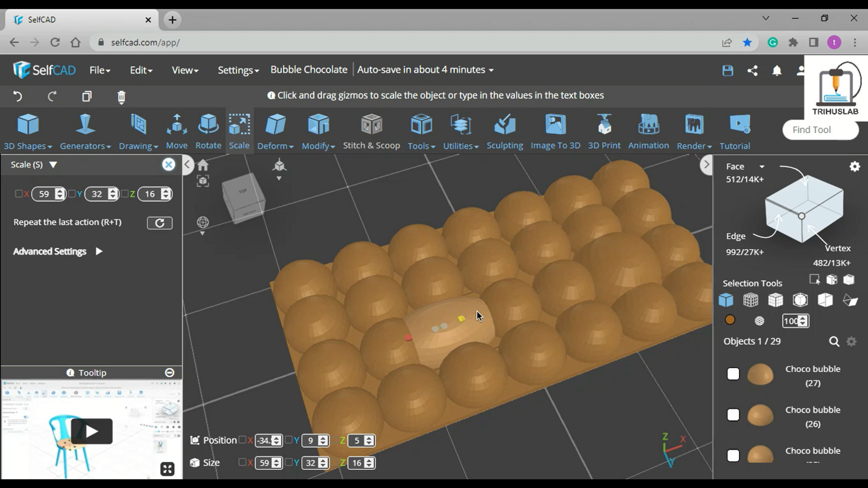The image size is (868, 488).
Task: Open the Sculpting tool
Action: (x=505, y=132)
